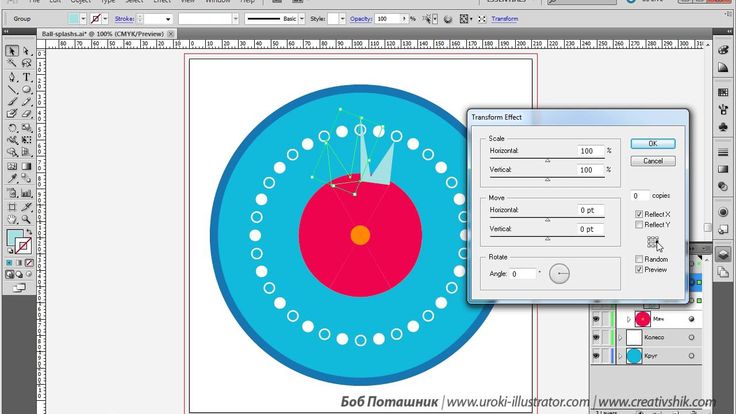Select the Pencil tool
The image size is (736, 414).
coord(26,101)
